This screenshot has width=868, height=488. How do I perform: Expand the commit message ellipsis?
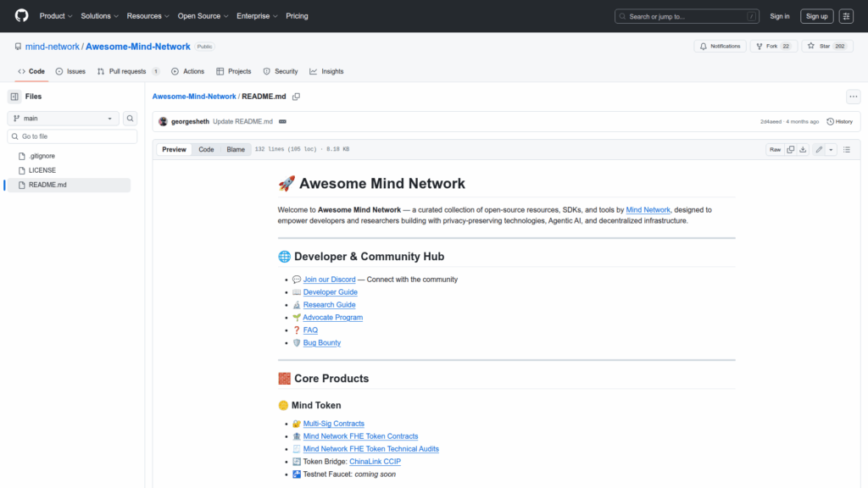coord(282,122)
